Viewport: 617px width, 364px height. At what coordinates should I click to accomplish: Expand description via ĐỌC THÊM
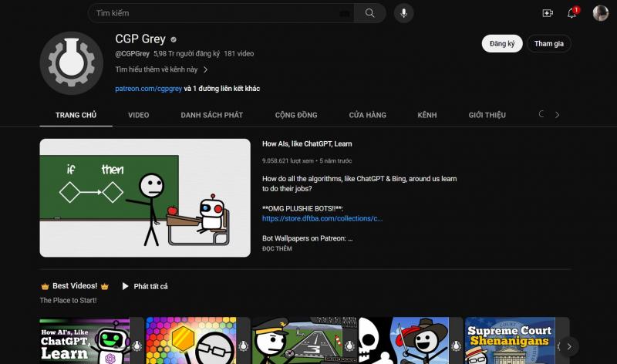(277, 248)
